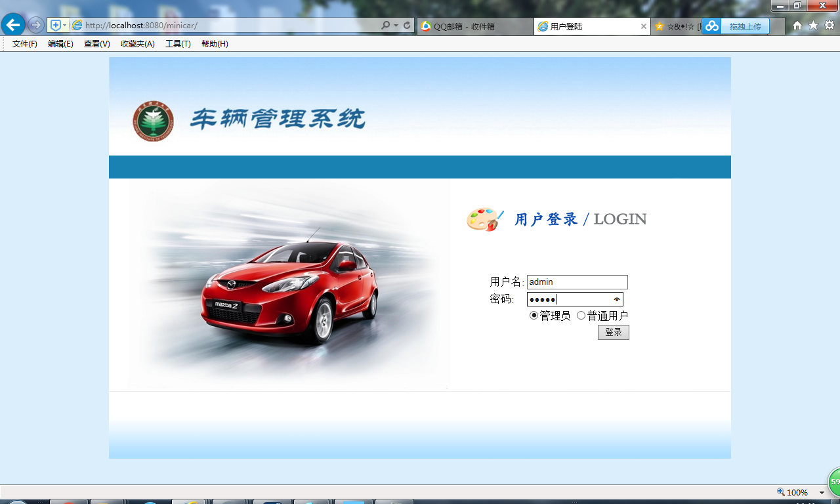Select the 普通用户 radio button
Screen dimensions: 840x504
coord(580,315)
